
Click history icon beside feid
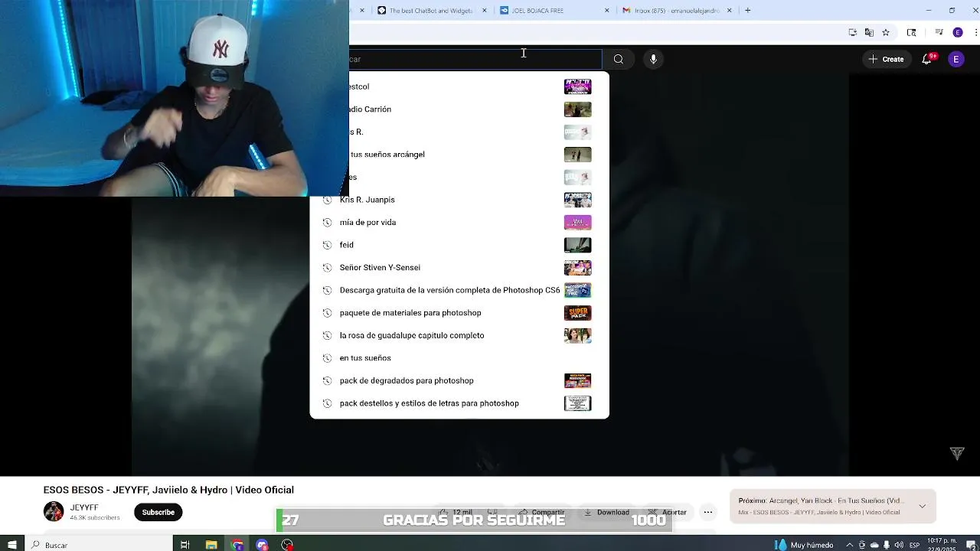coord(327,245)
